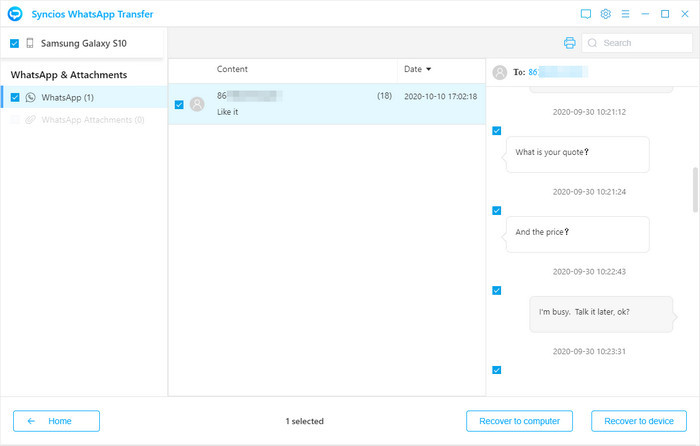Screen dimensions: 700x446
Task: Uncheck checkbox above 'What is your quote?' message
Action: click(496, 131)
